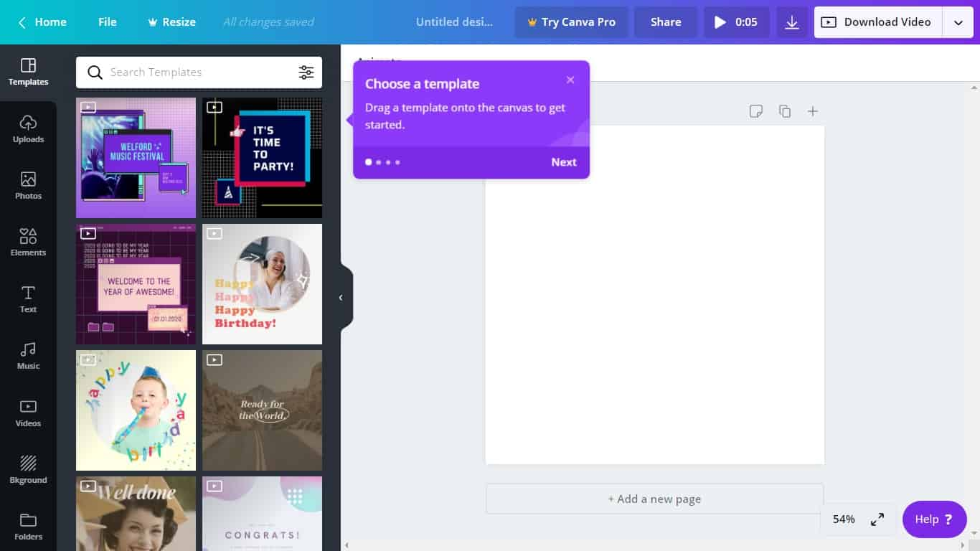
Task: Click Next in the template tour popup
Action: coord(563,162)
